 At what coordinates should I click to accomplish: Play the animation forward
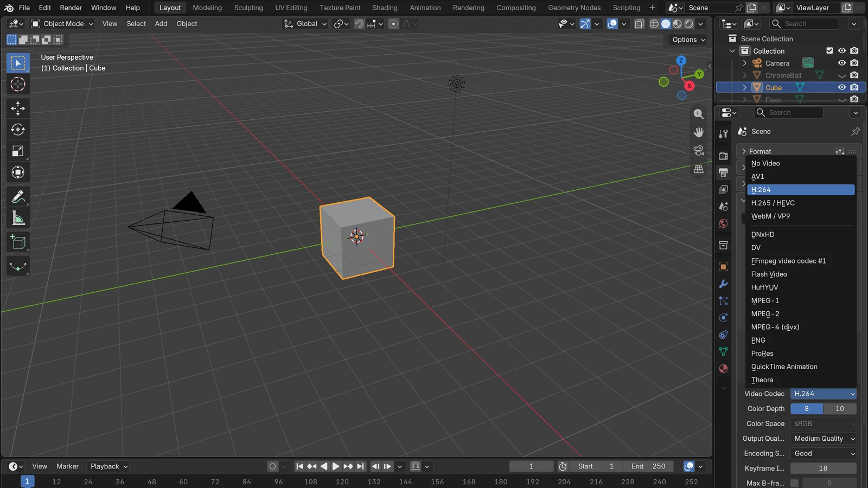(x=336, y=466)
